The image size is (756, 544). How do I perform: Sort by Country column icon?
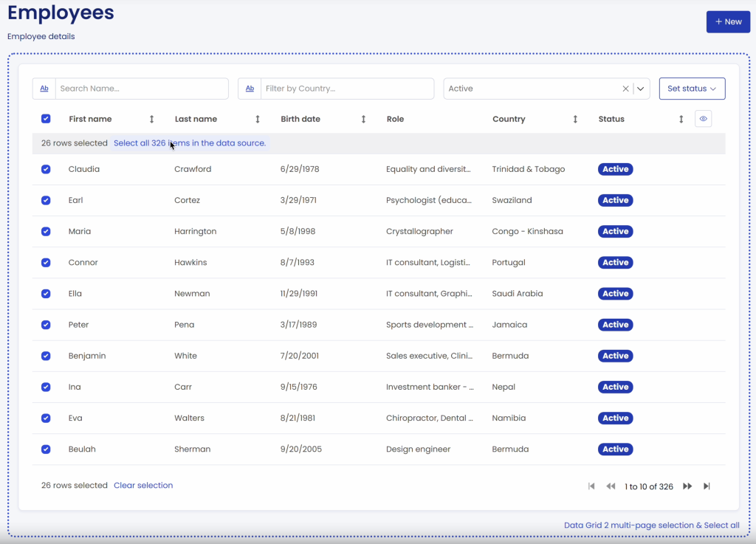coord(575,119)
